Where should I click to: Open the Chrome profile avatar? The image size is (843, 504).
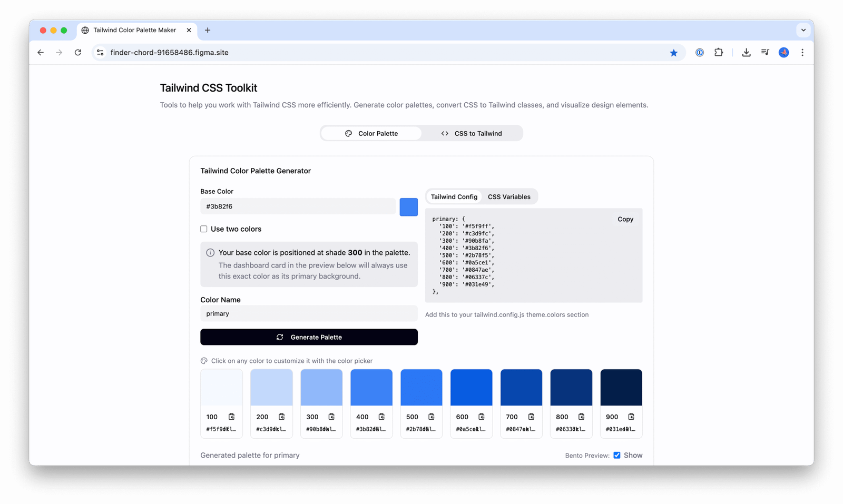pos(784,53)
